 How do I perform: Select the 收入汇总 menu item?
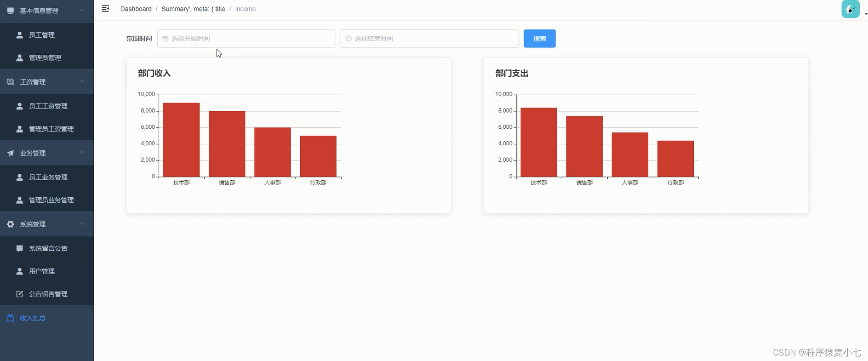pyautogui.click(x=47, y=318)
